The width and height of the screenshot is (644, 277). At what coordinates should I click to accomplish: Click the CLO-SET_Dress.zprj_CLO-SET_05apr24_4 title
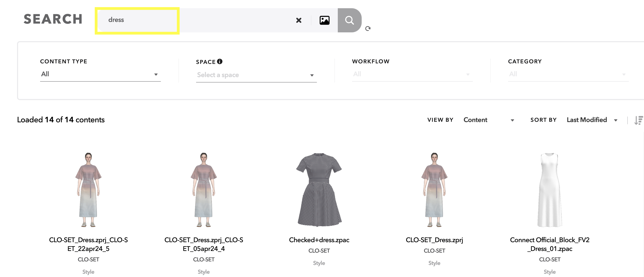coord(204,244)
